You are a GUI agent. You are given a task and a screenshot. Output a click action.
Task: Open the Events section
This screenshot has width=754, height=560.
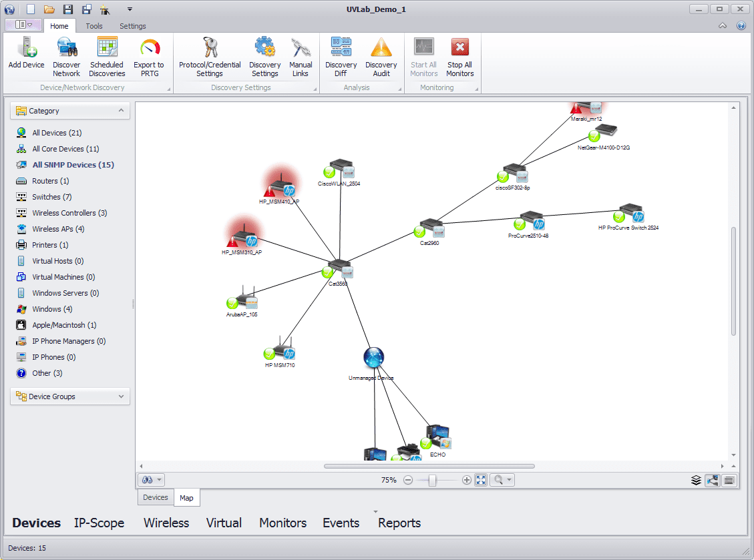pos(341,523)
